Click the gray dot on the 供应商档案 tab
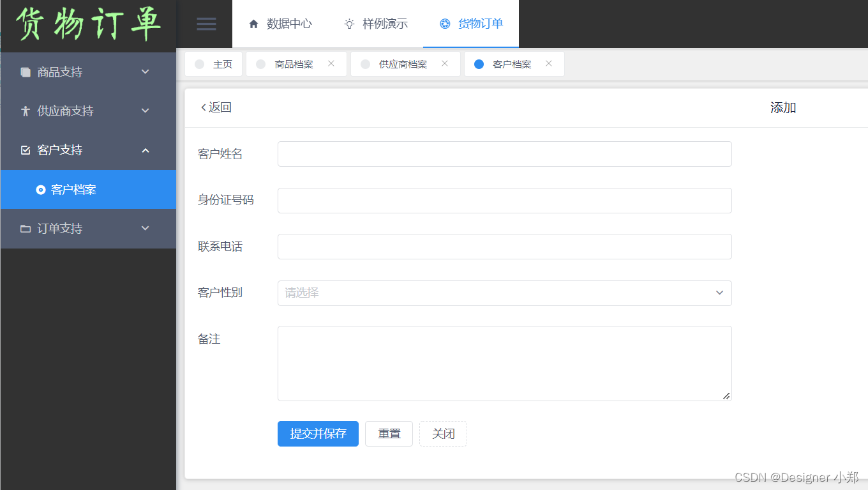The image size is (868, 490). (x=365, y=64)
